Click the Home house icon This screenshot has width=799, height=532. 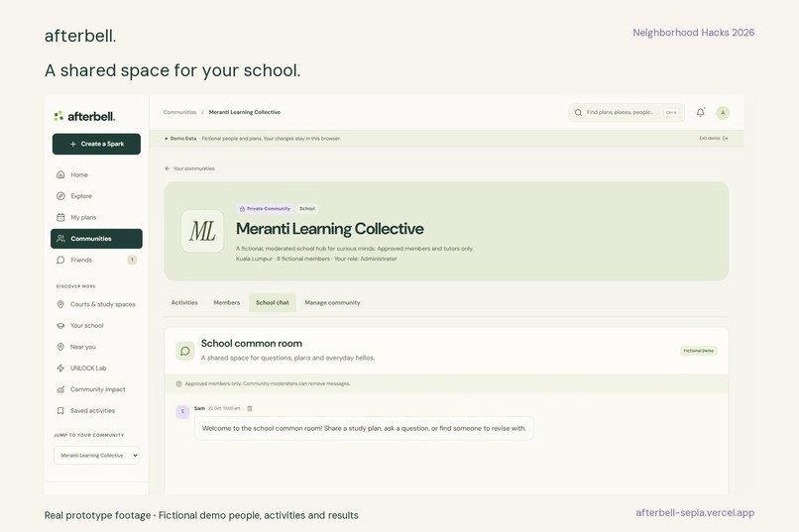pyautogui.click(x=60, y=174)
